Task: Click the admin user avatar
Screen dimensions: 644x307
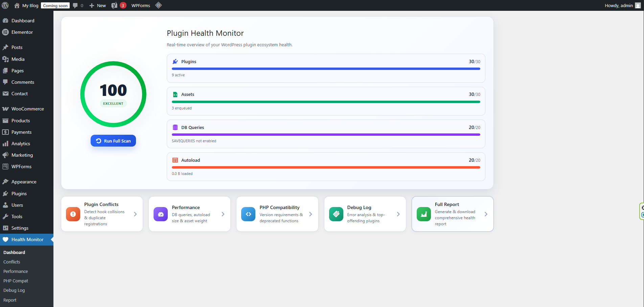Action: coord(638,5)
